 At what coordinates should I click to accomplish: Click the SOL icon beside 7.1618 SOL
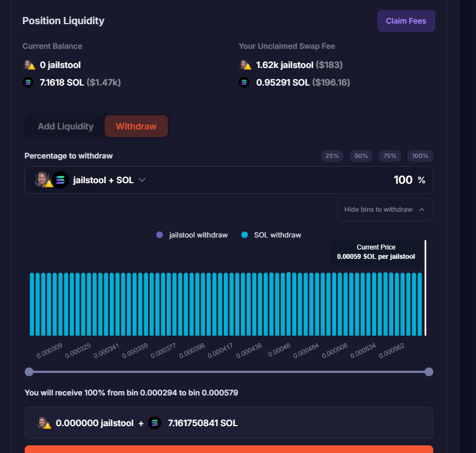28,82
